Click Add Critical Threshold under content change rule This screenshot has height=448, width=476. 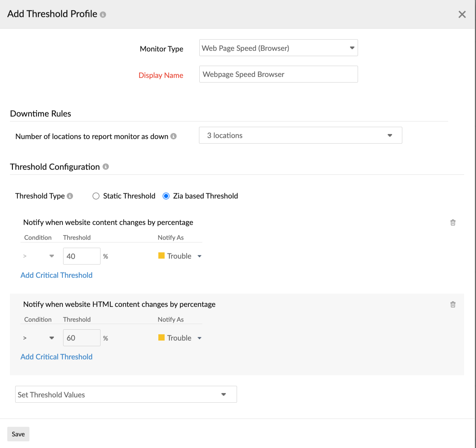click(x=56, y=275)
